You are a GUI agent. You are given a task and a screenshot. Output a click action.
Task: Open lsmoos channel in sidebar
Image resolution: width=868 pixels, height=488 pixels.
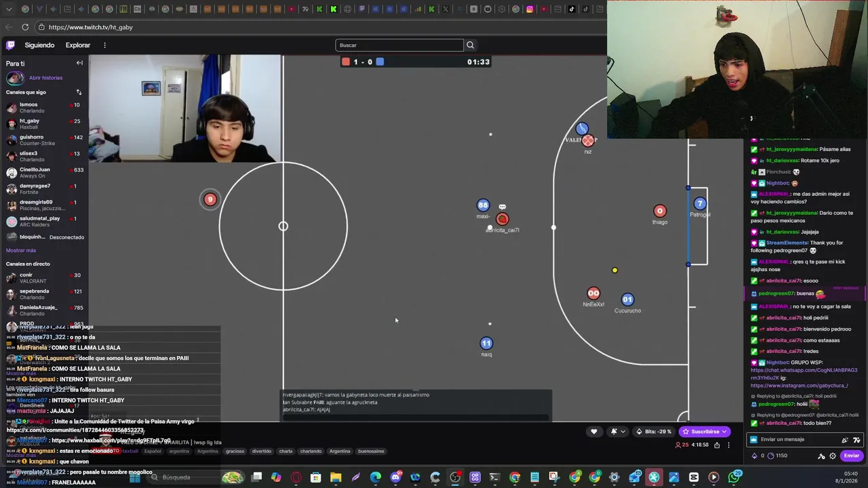click(43, 108)
